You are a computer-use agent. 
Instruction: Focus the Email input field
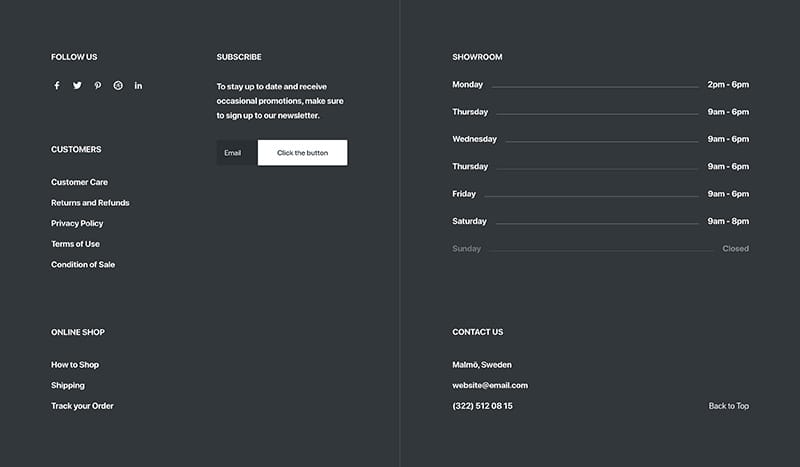coord(237,153)
